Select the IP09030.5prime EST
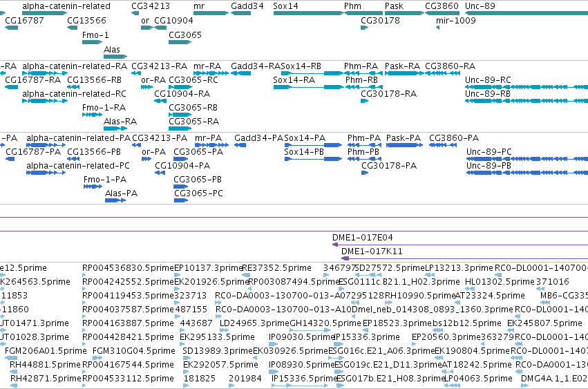The height and width of the screenshot is (389, 588). [274, 344]
